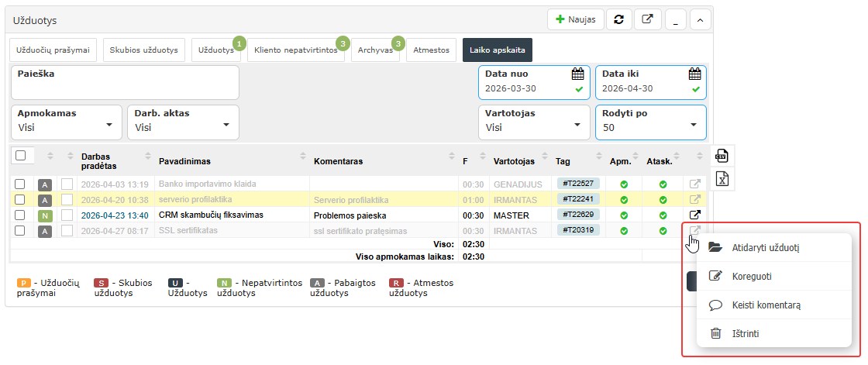Open tag #T22241
This screenshot has width=868, height=365.
[578, 199]
